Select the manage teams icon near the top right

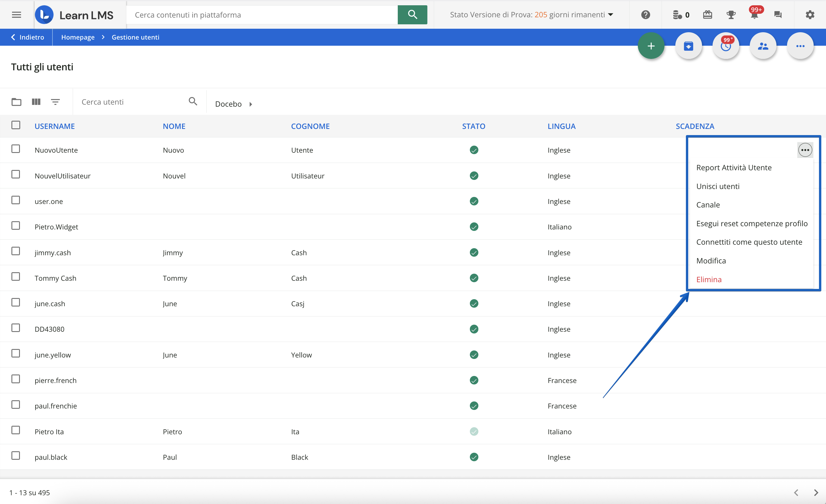click(763, 46)
